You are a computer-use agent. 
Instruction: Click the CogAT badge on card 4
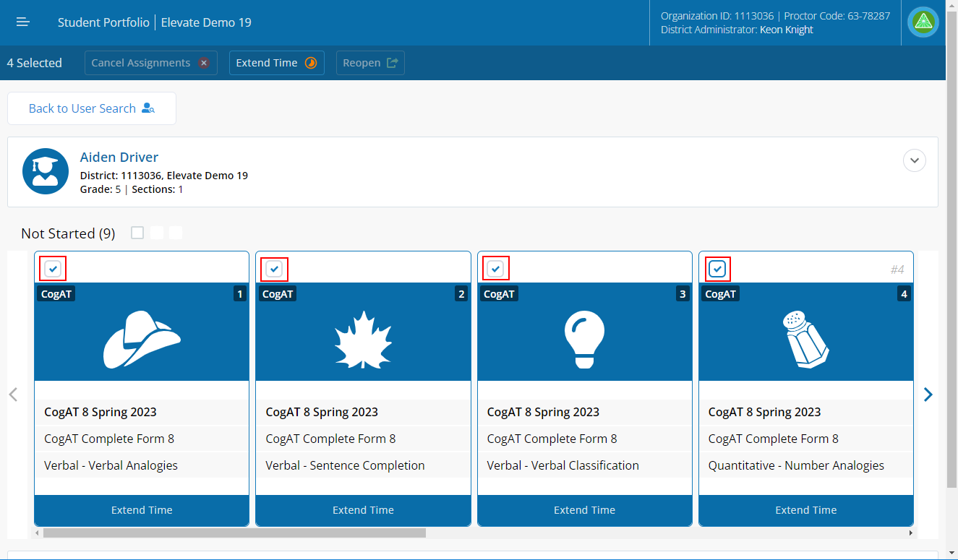720,294
